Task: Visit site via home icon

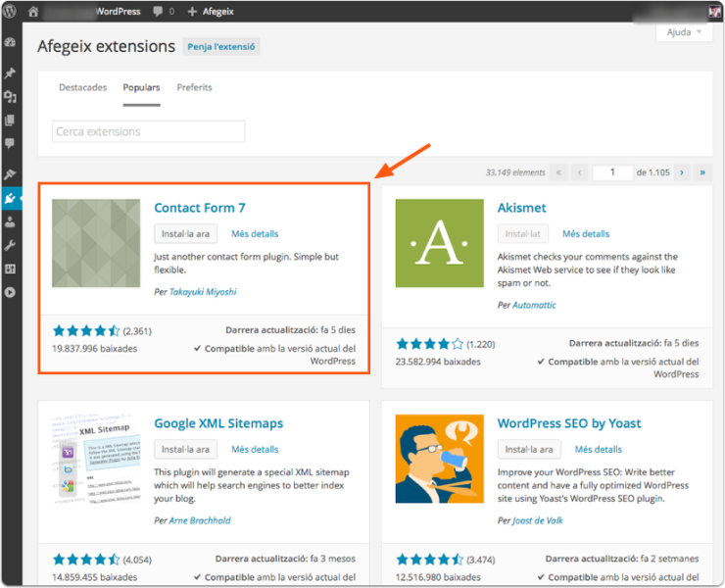Action: (33, 12)
